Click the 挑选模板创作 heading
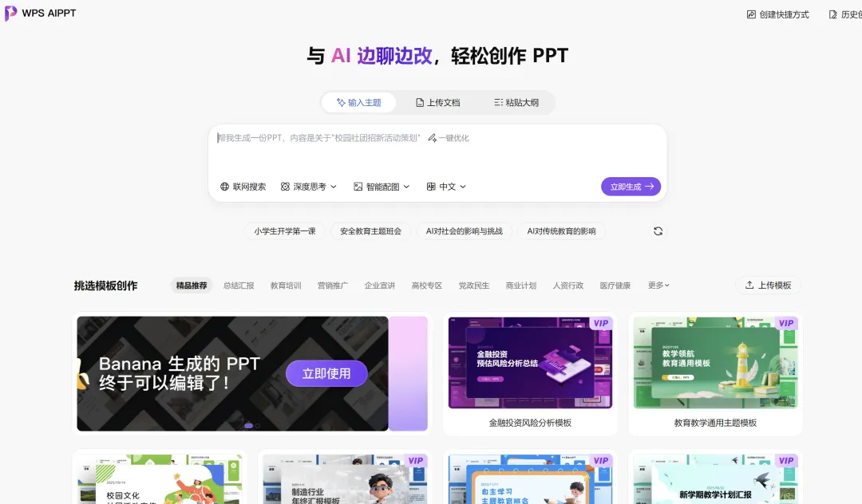This screenshot has width=862, height=504. 105,285
